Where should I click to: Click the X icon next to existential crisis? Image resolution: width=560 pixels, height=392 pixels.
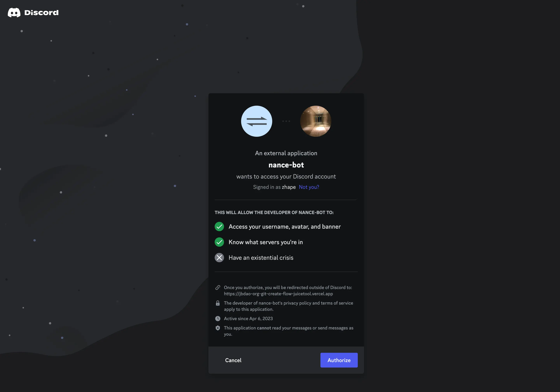click(x=219, y=257)
